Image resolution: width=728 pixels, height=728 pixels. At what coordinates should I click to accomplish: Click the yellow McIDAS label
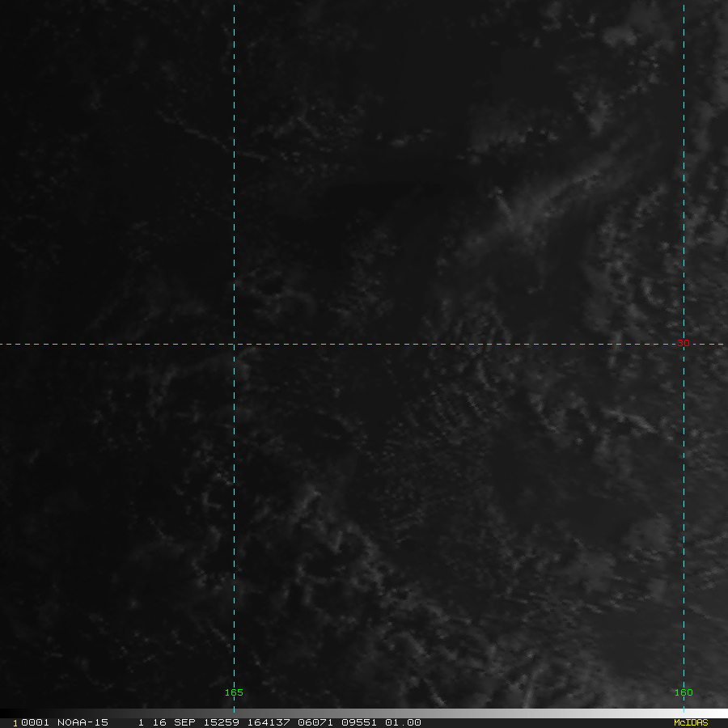click(x=690, y=722)
